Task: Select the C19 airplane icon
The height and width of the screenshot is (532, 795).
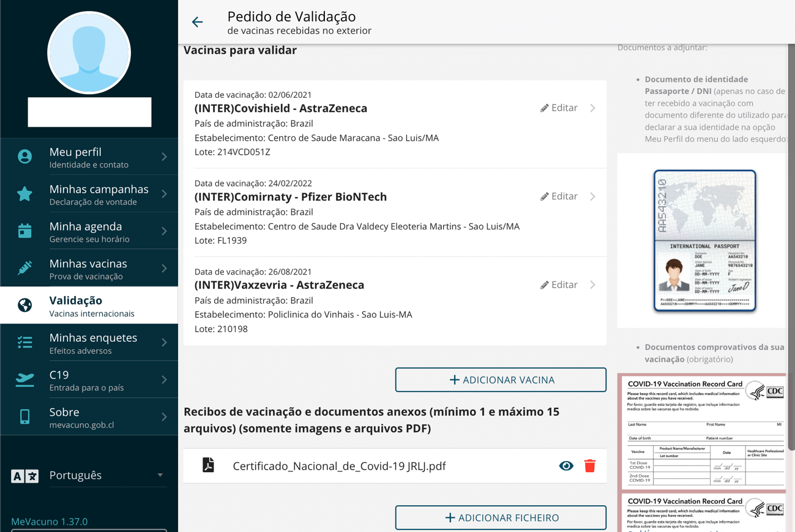Action: (x=24, y=380)
